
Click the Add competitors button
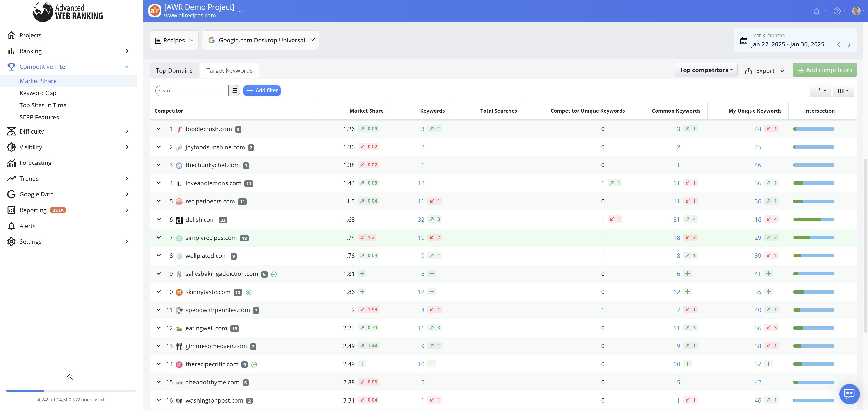(x=825, y=70)
